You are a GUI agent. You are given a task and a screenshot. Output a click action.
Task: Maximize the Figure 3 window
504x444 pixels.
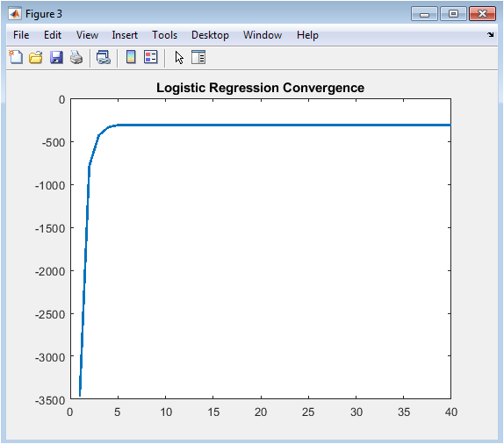453,14
